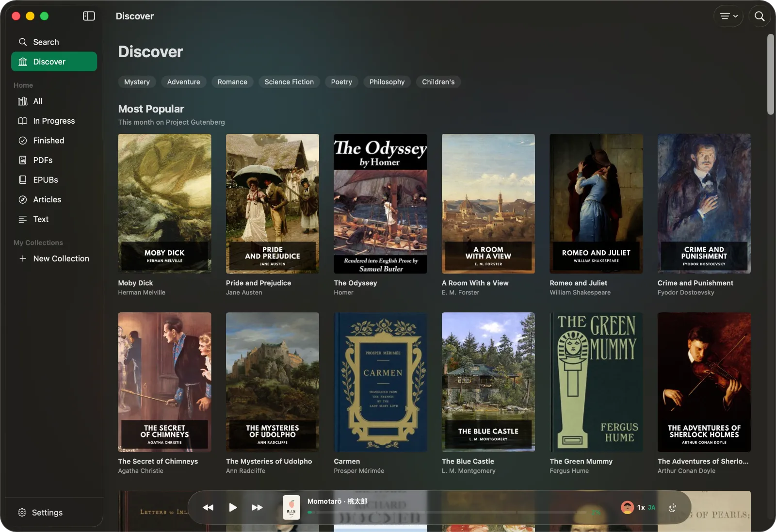Image resolution: width=776 pixels, height=532 pixels.
Task: Open the Carmen book cover
Action: tap(381, 382)
